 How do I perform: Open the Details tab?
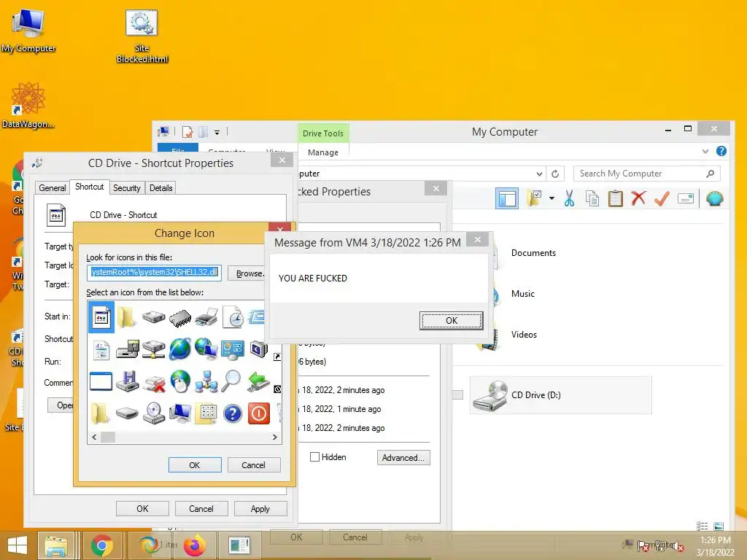161,188
